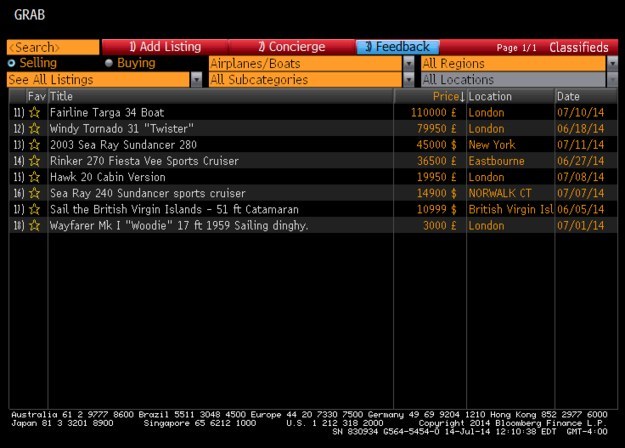The width and height of the screenshot is (625, 448).
Task: Switch to the Concierge tab
Action: pyautogui.click(x=291, y=47)
